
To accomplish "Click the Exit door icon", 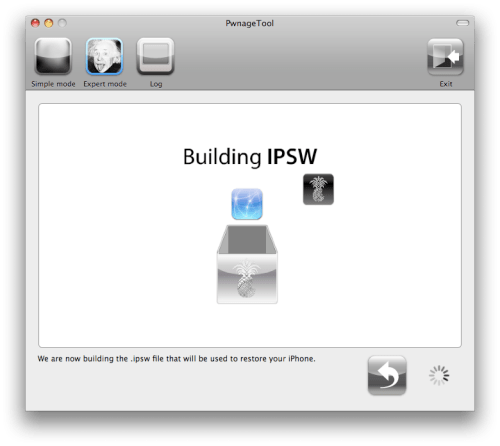I will [x=445, y=57].
